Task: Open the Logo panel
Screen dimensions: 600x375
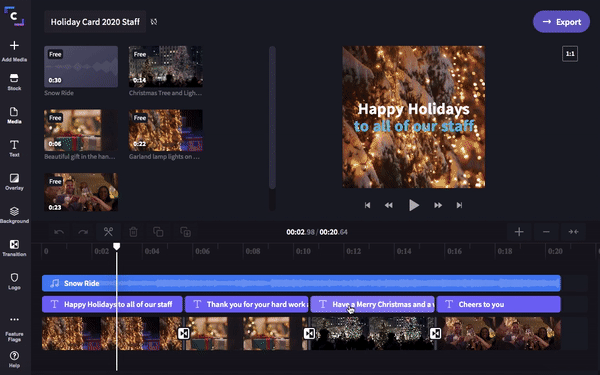Action: 14,281
